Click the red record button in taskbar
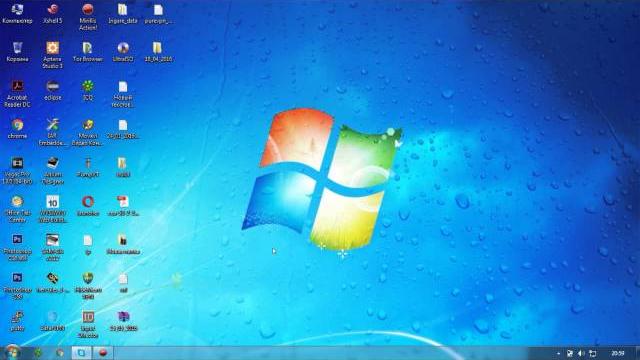The height and width of the screenshot is (360, 640). pyautogui.click(x=103, y=353)
